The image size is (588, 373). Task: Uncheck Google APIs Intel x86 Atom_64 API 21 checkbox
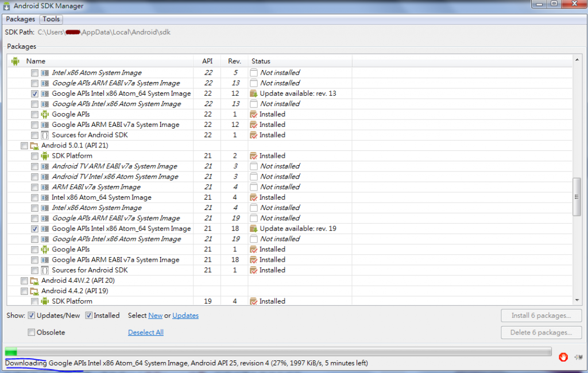34,228
